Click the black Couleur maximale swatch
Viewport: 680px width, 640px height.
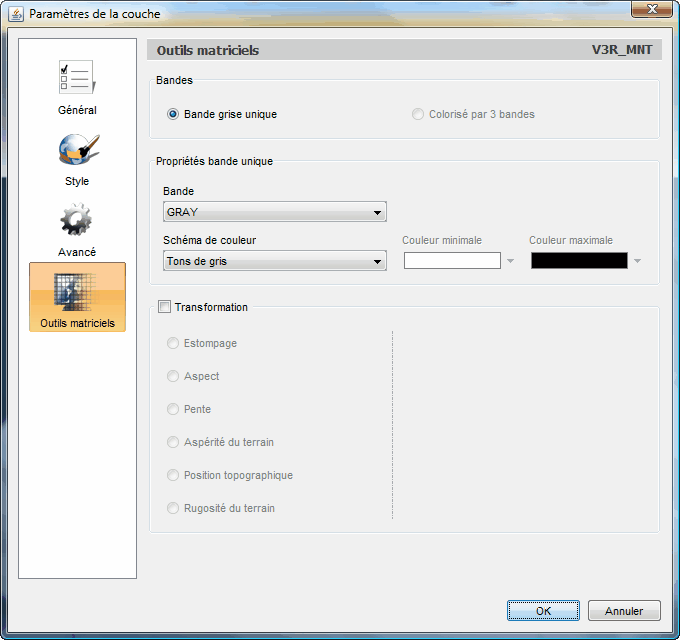[x=579, y=261]
